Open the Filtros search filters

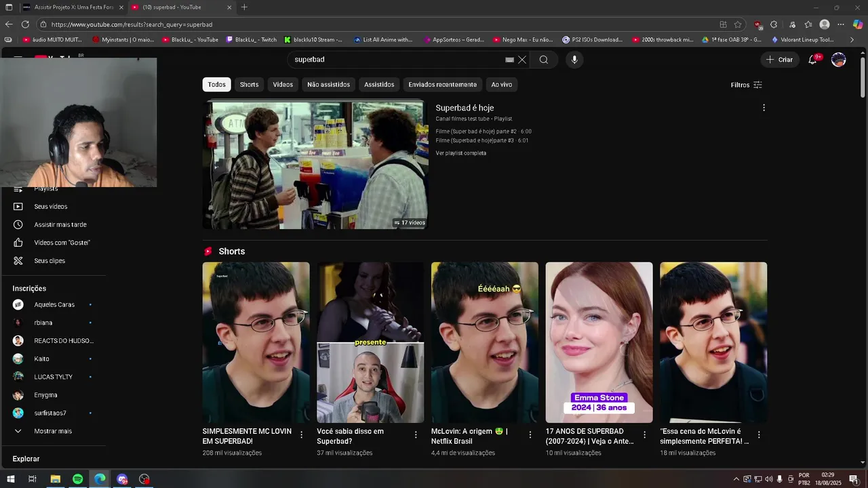click(746, 85)
